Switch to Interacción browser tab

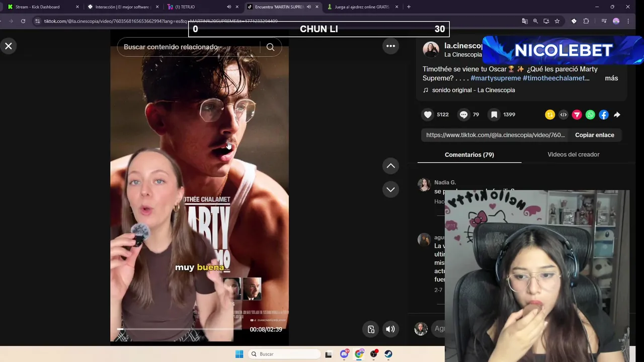coord(122,7)
